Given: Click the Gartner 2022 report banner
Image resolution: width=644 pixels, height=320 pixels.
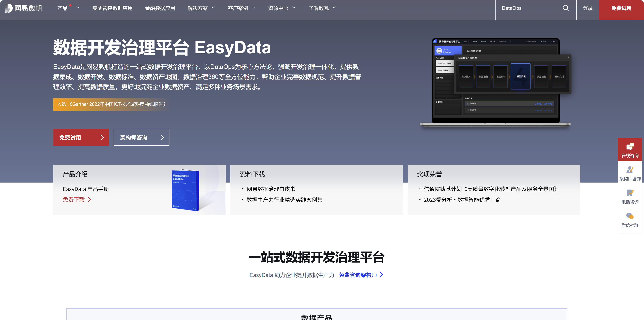Looking at the screenshot, I should tap(111, 104).
